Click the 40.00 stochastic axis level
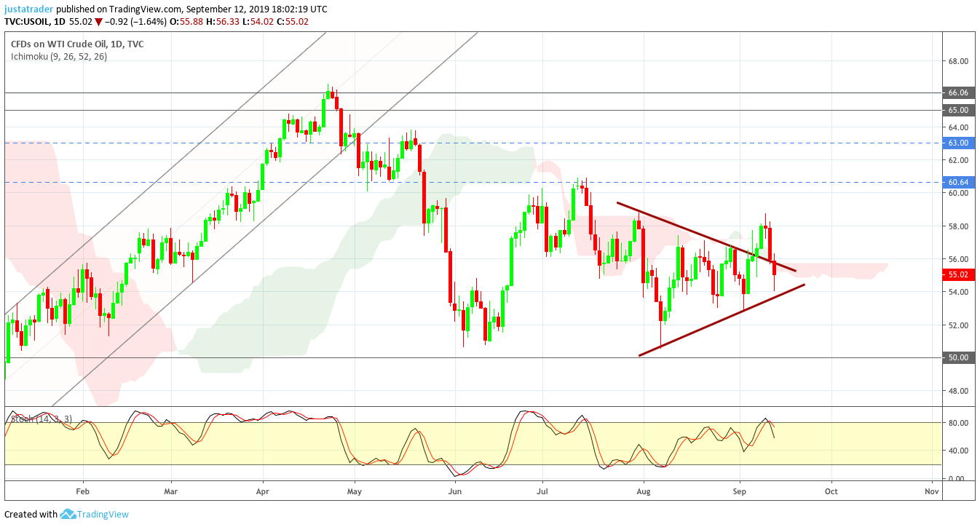 pyautogui.click(x=958, y=451)
